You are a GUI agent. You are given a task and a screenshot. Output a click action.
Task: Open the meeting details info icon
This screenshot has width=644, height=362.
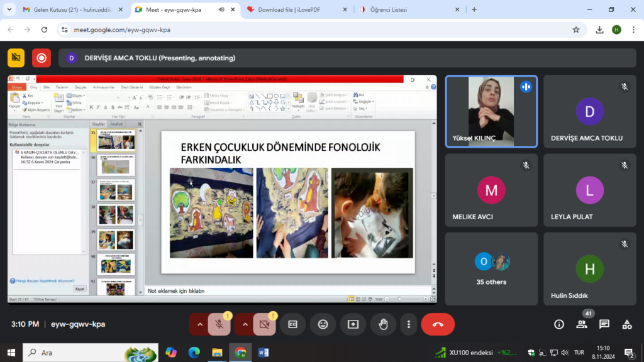pos(558,324)
